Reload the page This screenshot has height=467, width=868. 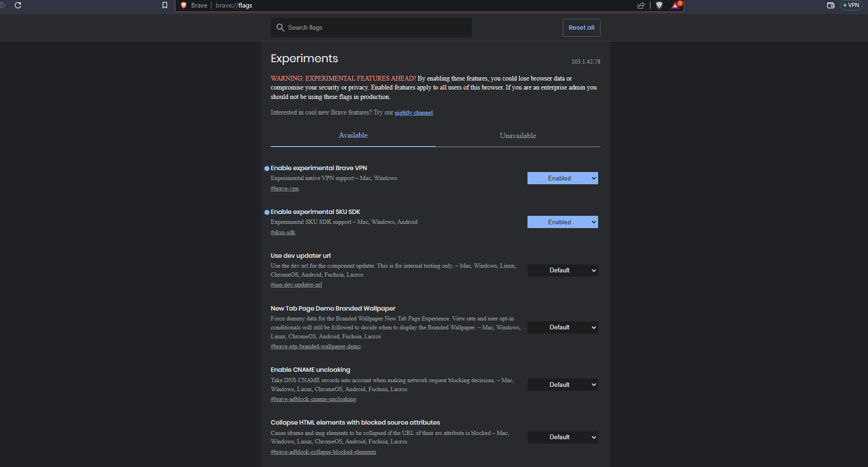pyautogui.click(x=18, y=5)
